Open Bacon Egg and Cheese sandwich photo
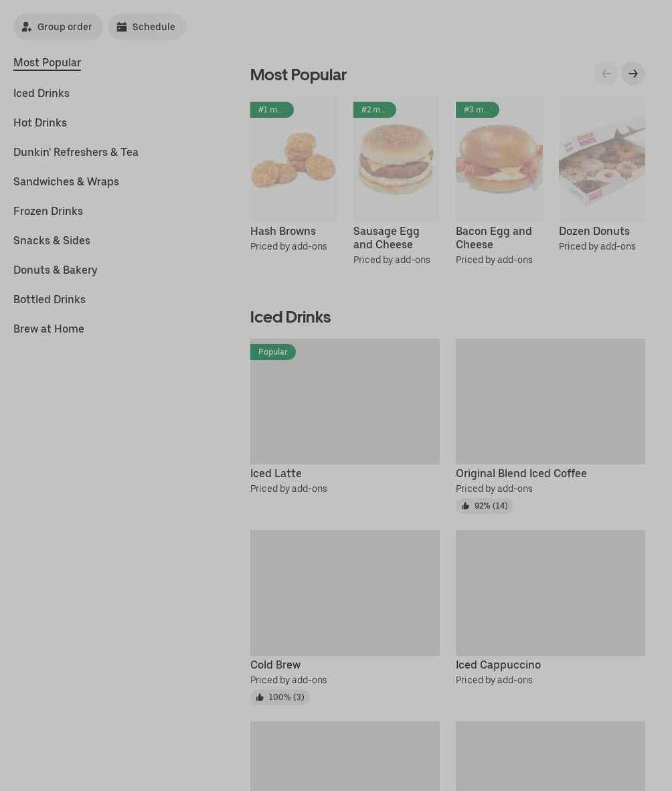Image resolution: width=672 pixels, height=791 pixels. 499,159
